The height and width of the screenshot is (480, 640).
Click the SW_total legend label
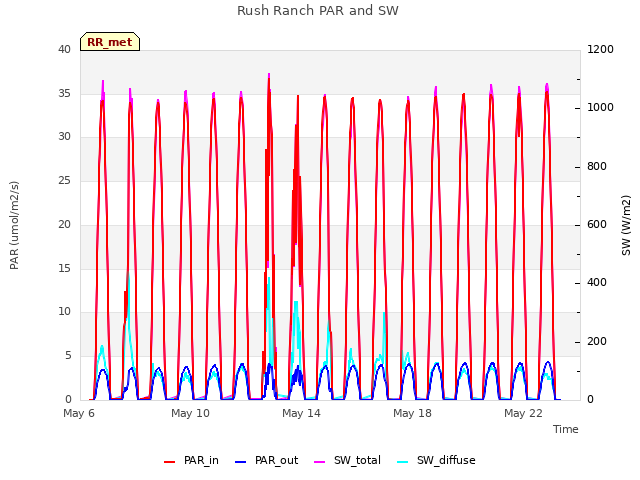(x=357, y=460)
